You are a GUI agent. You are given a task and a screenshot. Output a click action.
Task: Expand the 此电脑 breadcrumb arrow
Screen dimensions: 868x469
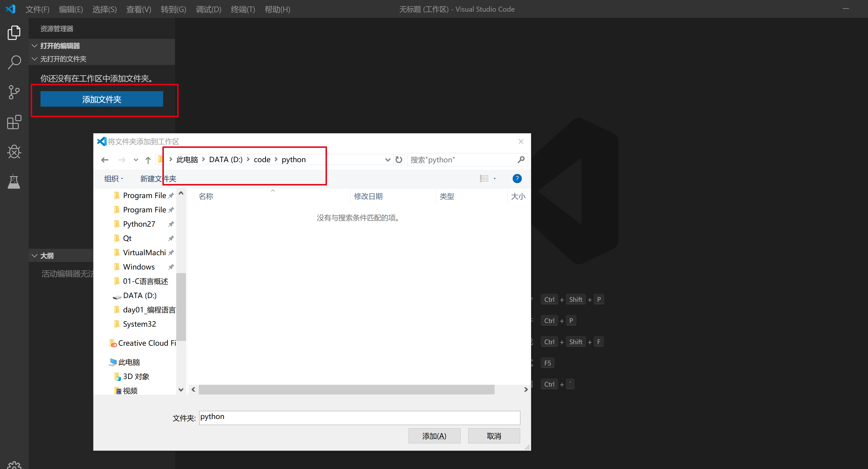pyautogui.click(x=204, y=159)
